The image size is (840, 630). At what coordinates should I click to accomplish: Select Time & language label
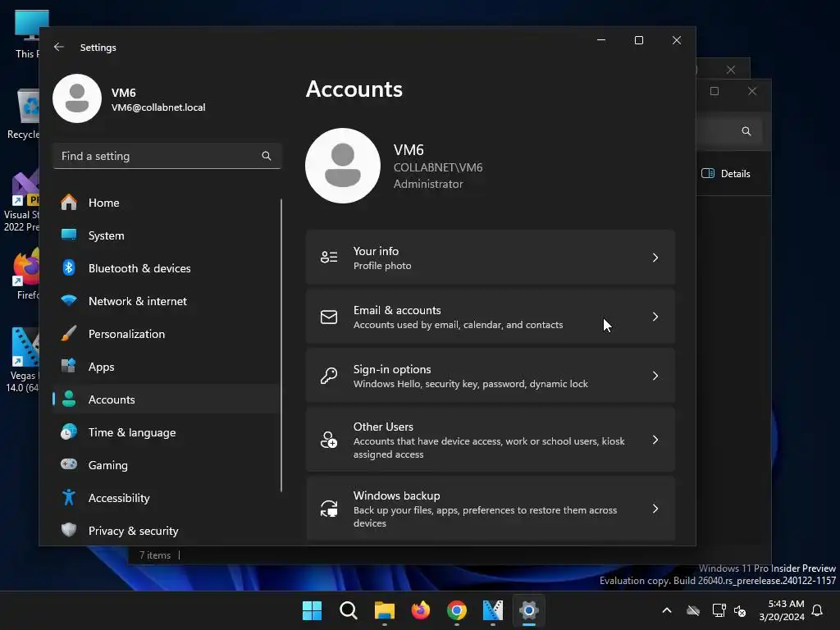point(132,432)
